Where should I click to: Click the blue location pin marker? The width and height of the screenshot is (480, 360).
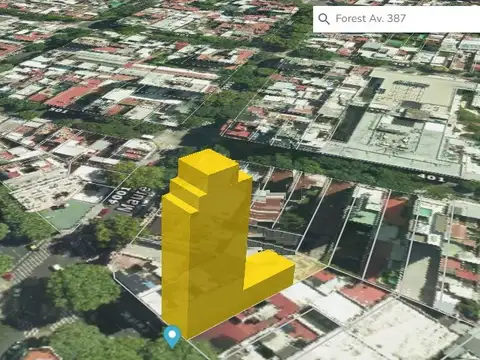172,337
